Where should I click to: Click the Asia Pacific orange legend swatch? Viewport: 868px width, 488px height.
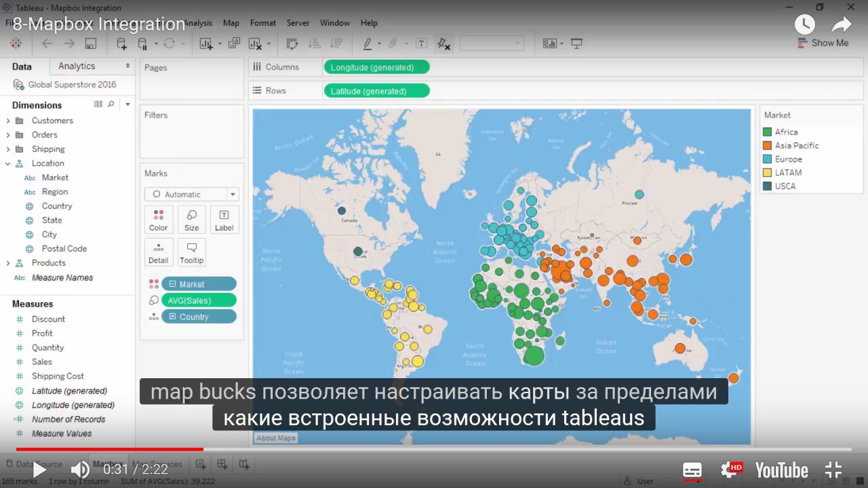pos(768,146)
